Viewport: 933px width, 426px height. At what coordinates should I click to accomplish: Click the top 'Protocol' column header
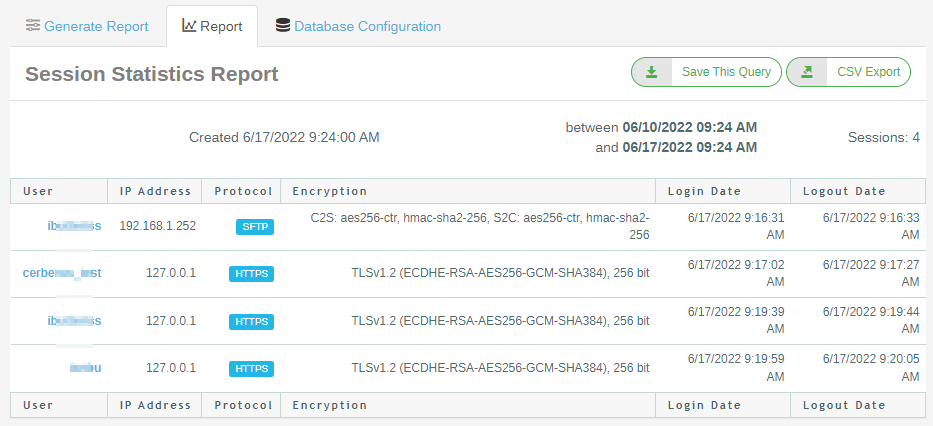click(x=243, y=191)
